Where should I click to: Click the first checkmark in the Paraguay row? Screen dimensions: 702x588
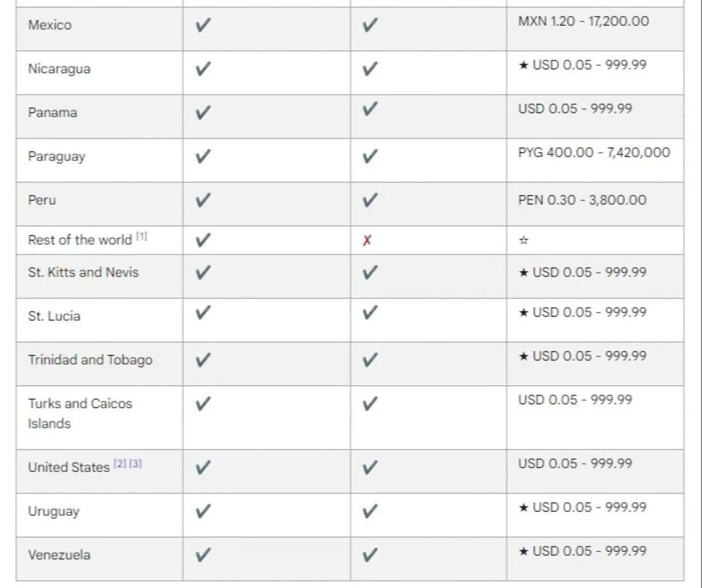pyautogui.click(x=203, y=157)
